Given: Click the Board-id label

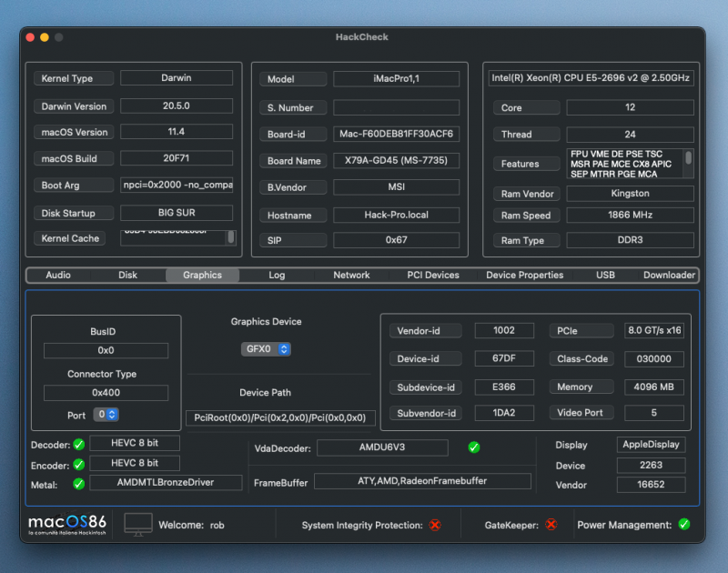Looking at the screenshot, I should 293,134.
